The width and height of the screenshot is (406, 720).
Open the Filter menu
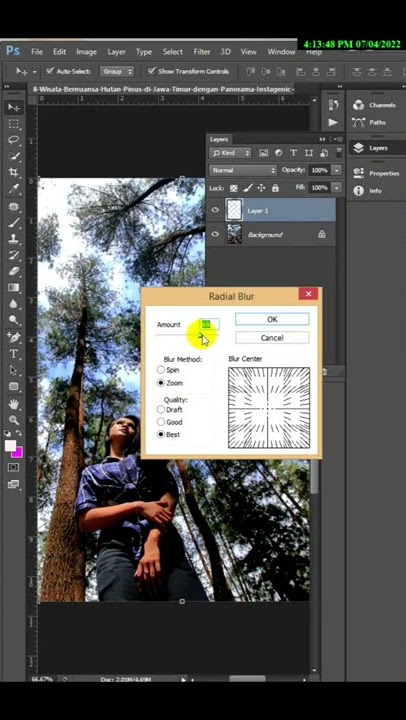[202, 52]
